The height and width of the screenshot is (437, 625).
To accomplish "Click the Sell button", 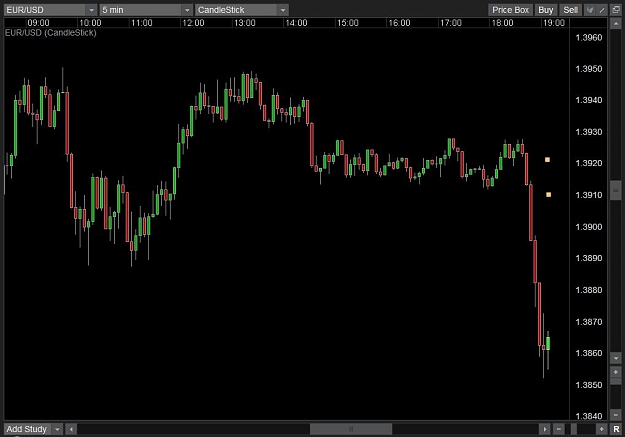I will coord(570,10).
